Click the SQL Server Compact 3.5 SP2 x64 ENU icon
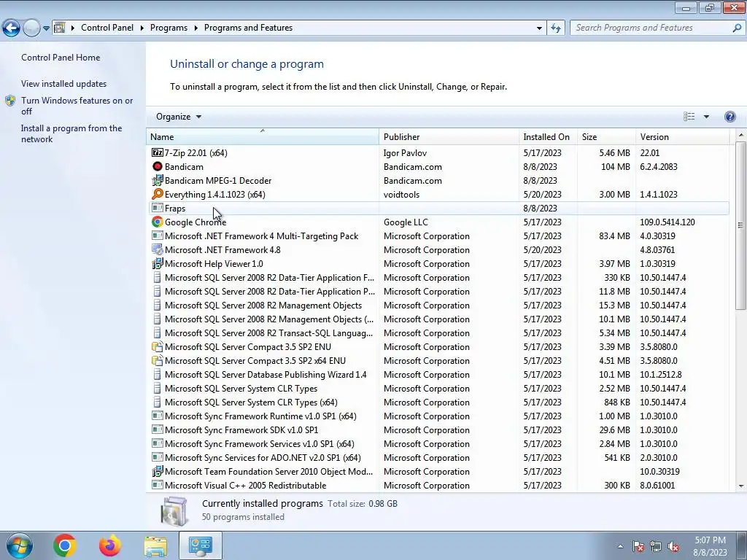Viewport: 747px width, 560px height. click(x=158, y=360)
